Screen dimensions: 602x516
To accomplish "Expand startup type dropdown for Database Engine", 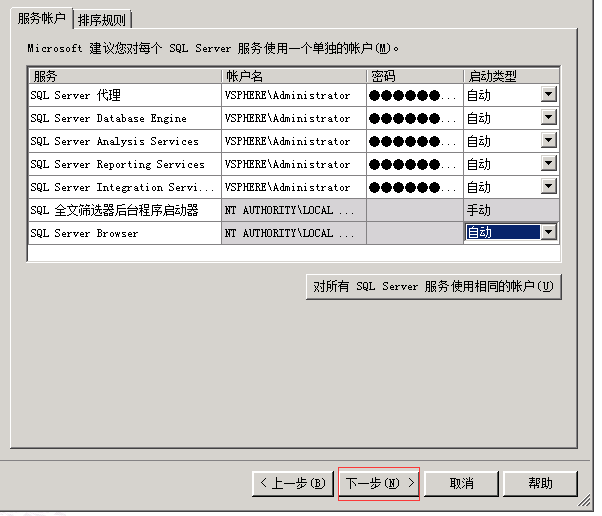I will 549,117.
